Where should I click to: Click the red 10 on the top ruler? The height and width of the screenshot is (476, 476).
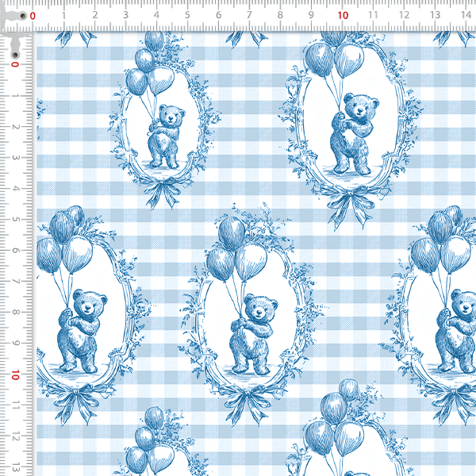click(x=342, y=14)
